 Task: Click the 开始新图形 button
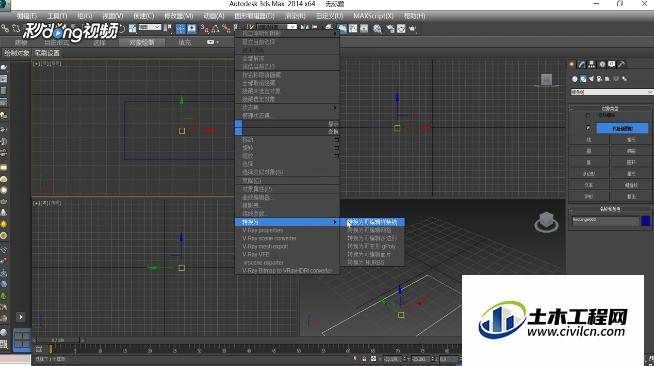pos(622,128)
